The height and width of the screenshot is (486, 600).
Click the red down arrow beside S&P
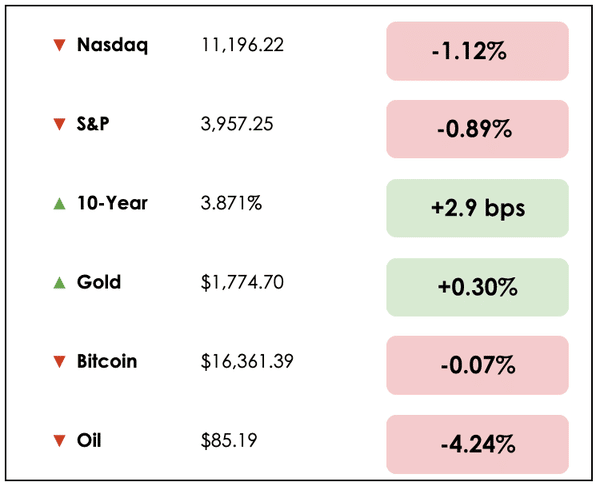click(59, 125)
